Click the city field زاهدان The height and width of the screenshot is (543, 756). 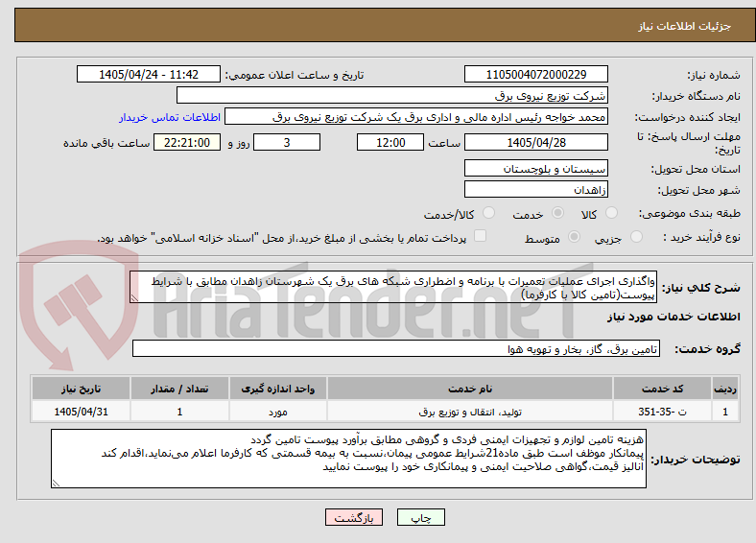click(x=535, y=189)
